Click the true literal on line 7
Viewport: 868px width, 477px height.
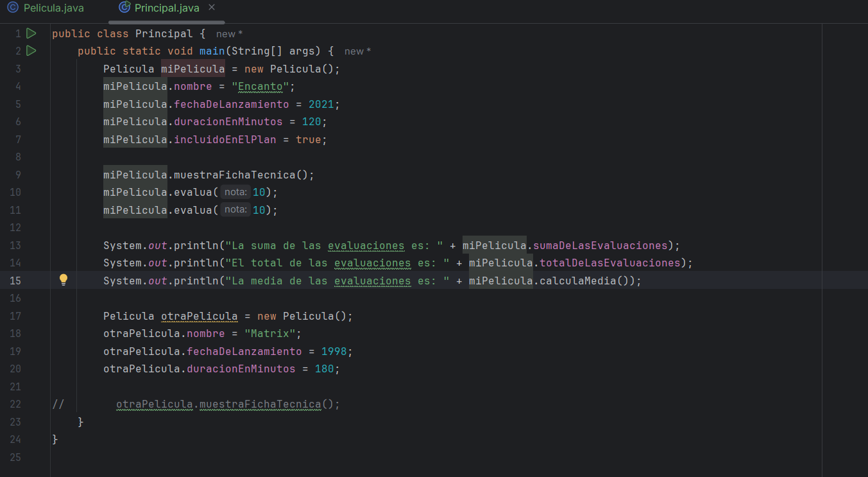pos(308,139)
